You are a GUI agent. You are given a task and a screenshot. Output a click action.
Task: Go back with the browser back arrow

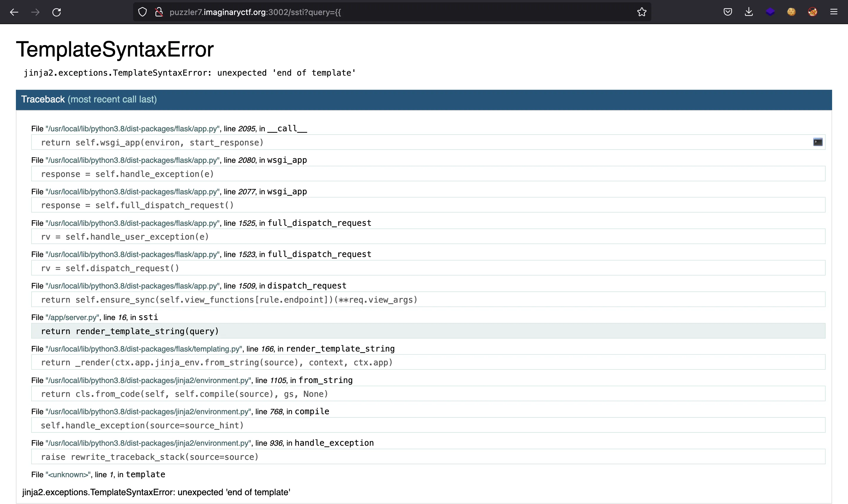[14, 12]
